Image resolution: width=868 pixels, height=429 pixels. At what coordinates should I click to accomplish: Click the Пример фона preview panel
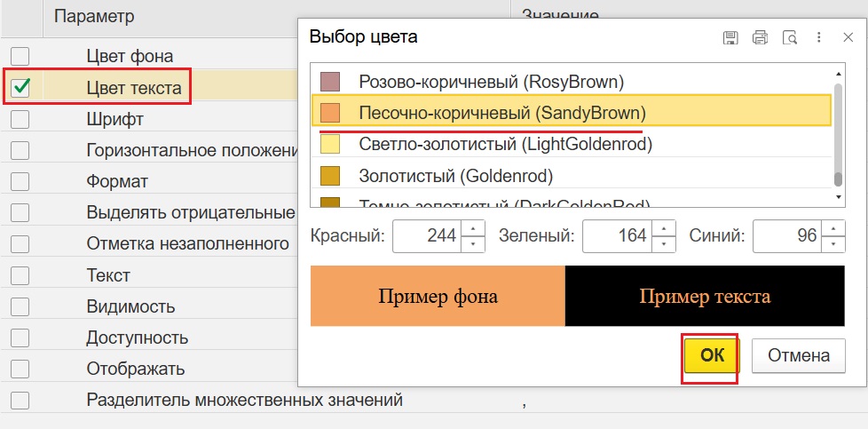[x=438, y=296]
